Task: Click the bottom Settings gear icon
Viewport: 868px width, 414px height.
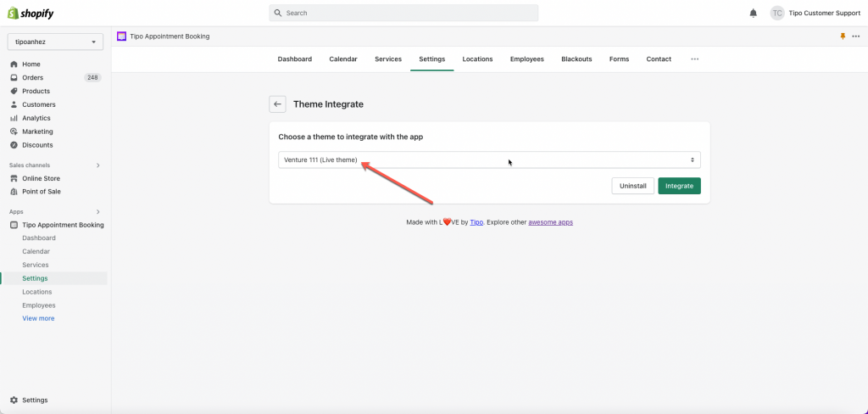Action: (14, 400)
